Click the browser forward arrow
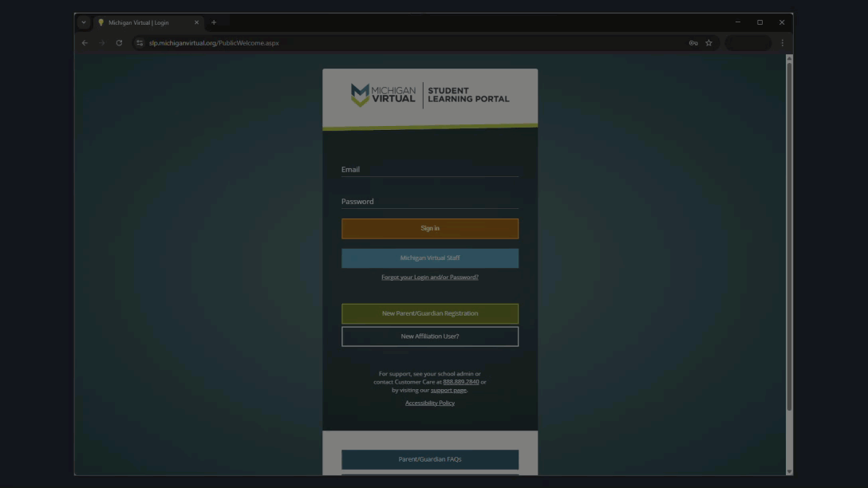Viewport: 868px width, 488px height. click(x=102, y=42)
